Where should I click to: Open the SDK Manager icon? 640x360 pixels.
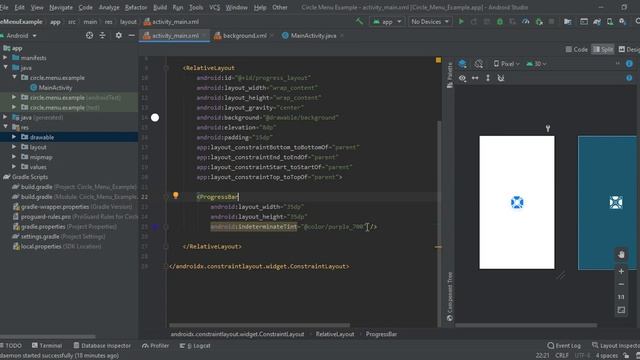tap(622, 21)
